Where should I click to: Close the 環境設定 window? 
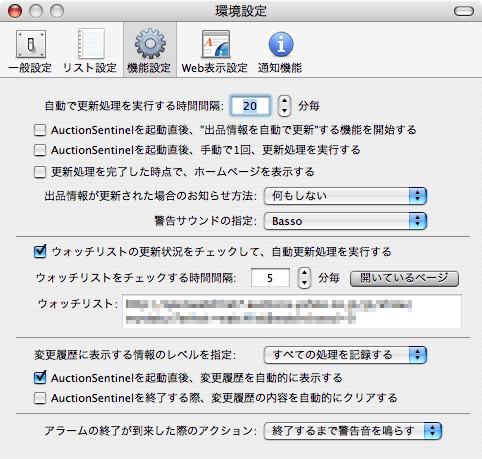coord(15,11)
